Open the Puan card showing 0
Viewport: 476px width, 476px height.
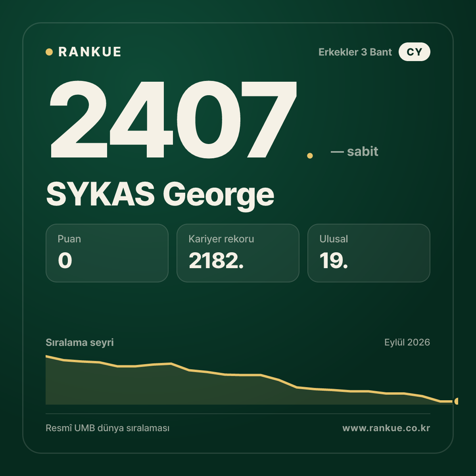click(107, 253)
